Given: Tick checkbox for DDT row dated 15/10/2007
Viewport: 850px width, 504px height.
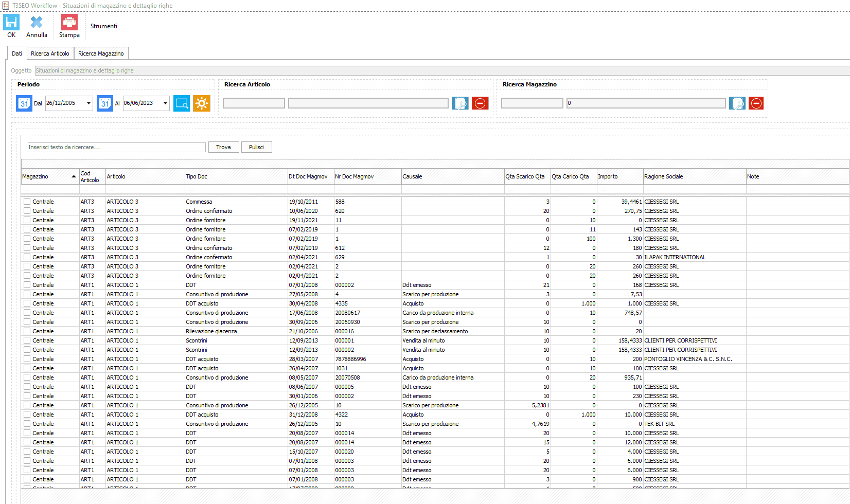Looking at the screenshot, I should click(x=27, y=452).
